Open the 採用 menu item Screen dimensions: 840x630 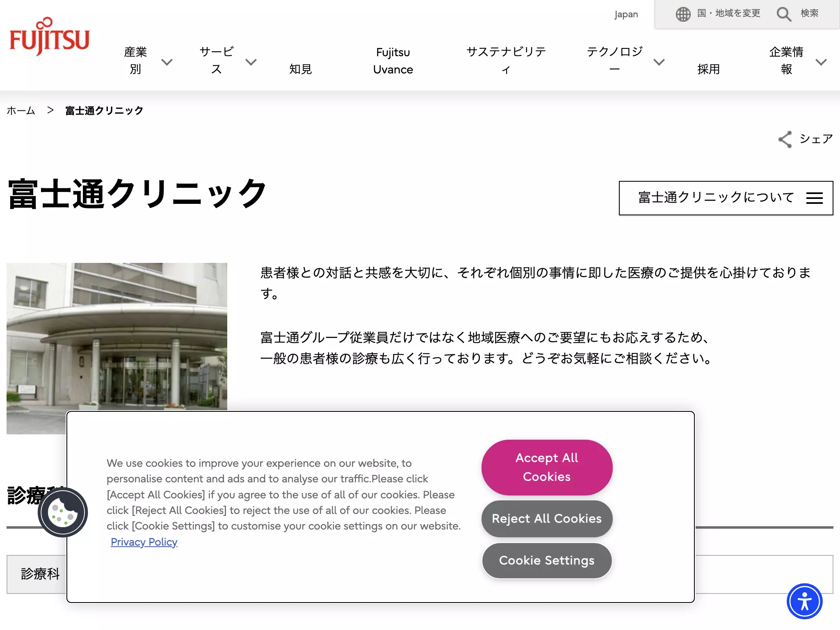[708, 69]
